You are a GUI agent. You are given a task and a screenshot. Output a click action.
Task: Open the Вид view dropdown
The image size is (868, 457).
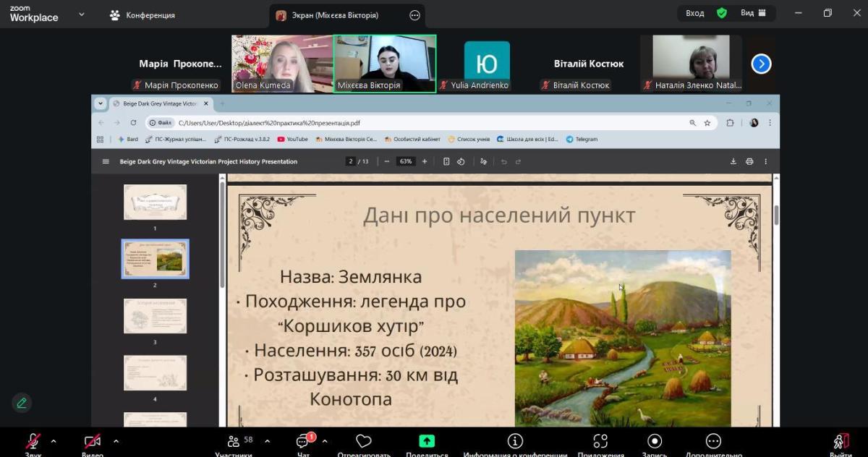tap(753, 13)
